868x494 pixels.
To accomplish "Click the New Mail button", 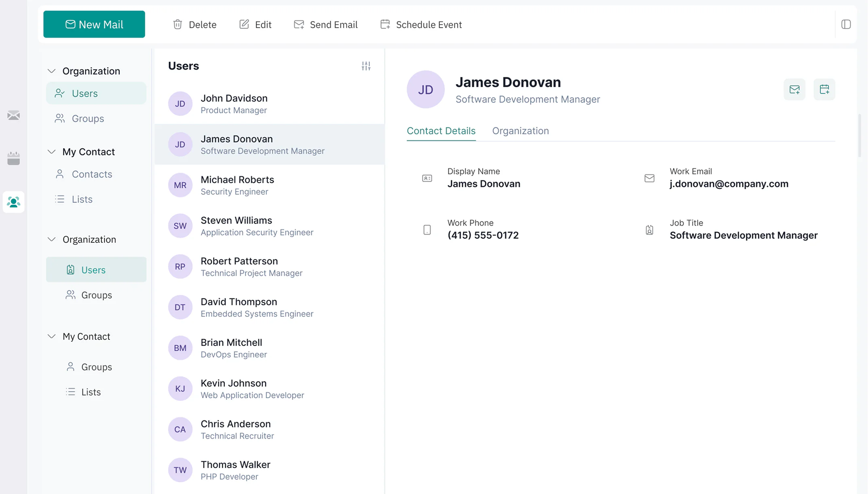I will (x=94, y=24).
